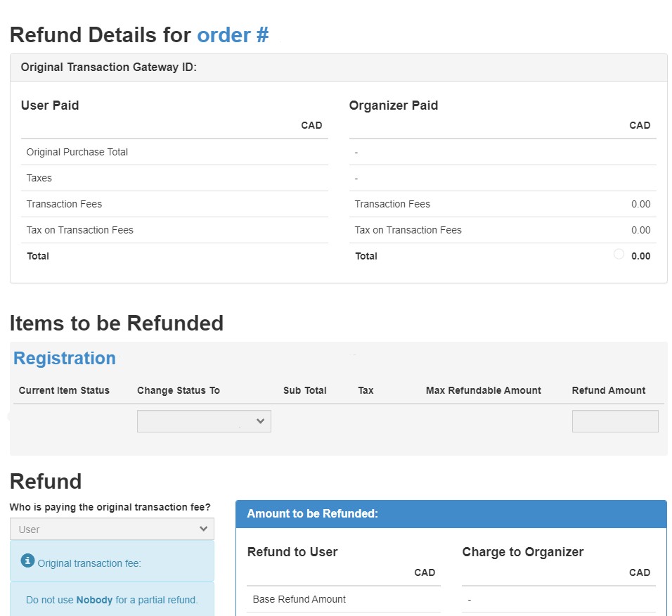Click the Refund to User heading
Viewport: 672px width, 616px height.
[292, 552]
